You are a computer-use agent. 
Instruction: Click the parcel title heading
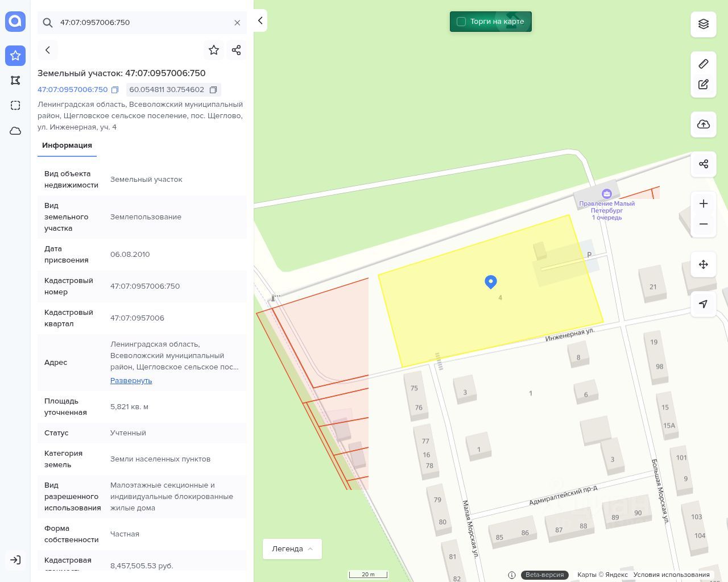coord(122,73)
